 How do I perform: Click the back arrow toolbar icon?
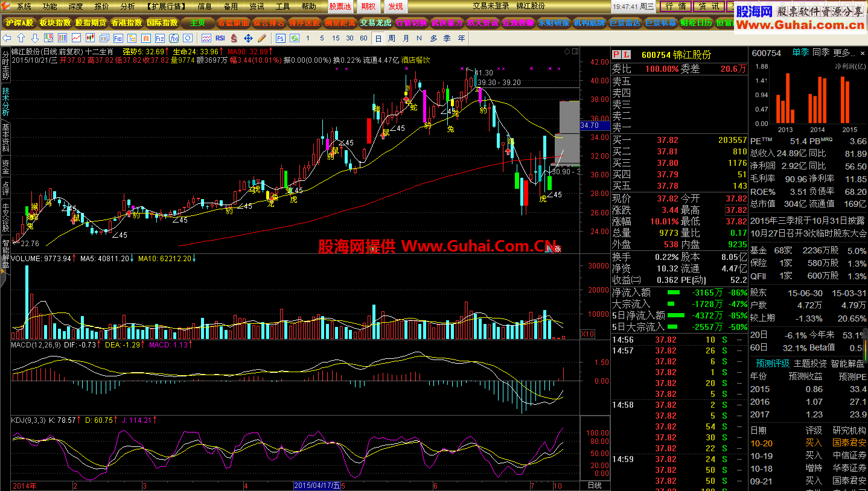point(7,38)
